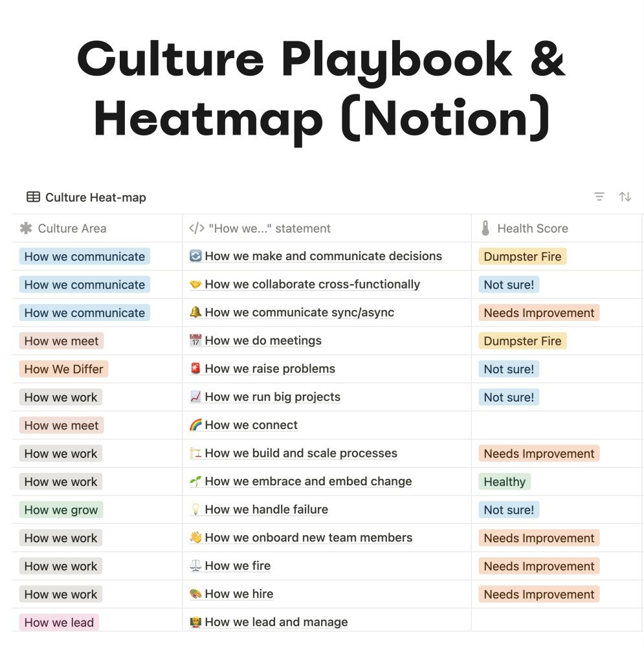The image size is (644, 647).
Task: Click the siren emoji on raise problems row
Action: point(195,369)
